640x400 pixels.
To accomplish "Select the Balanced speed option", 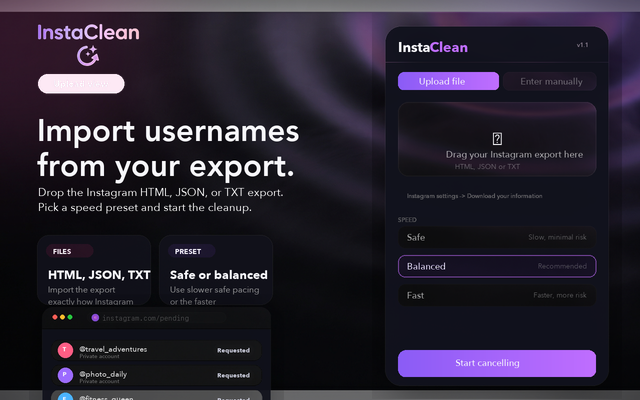I will pos(497,266).
